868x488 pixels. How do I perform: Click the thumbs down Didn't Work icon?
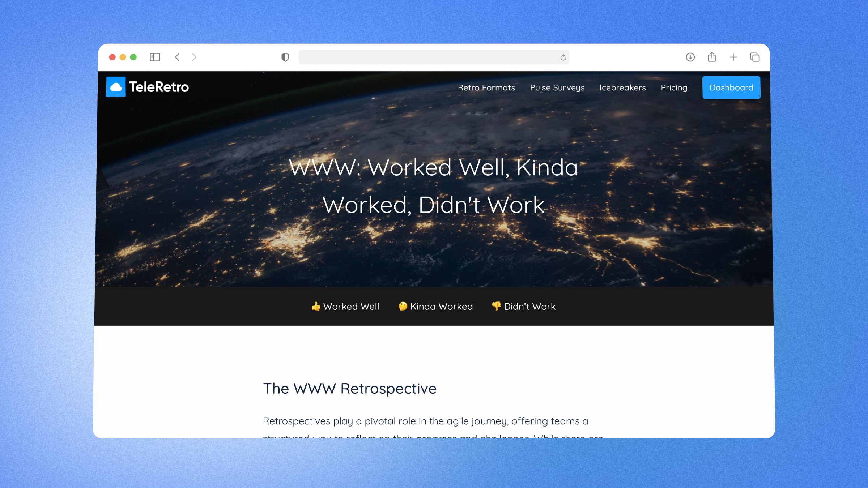coord(496,306)
